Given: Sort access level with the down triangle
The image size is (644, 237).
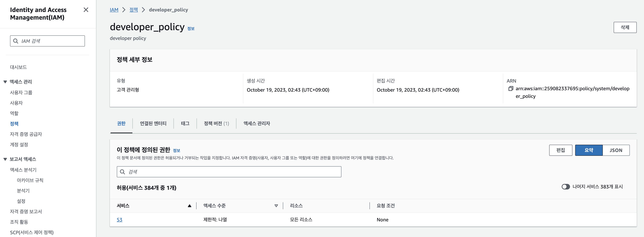Looking at the screenshot, I should (x=276, y=206).
